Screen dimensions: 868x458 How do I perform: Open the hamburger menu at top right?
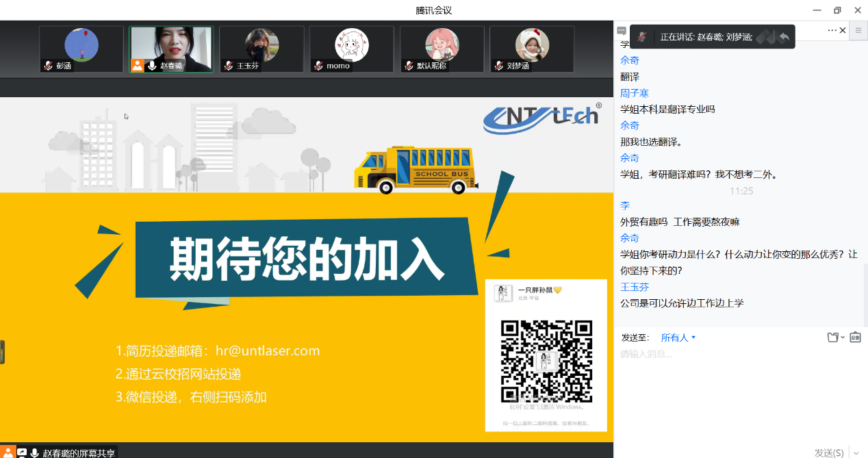[x=858, y=30]
